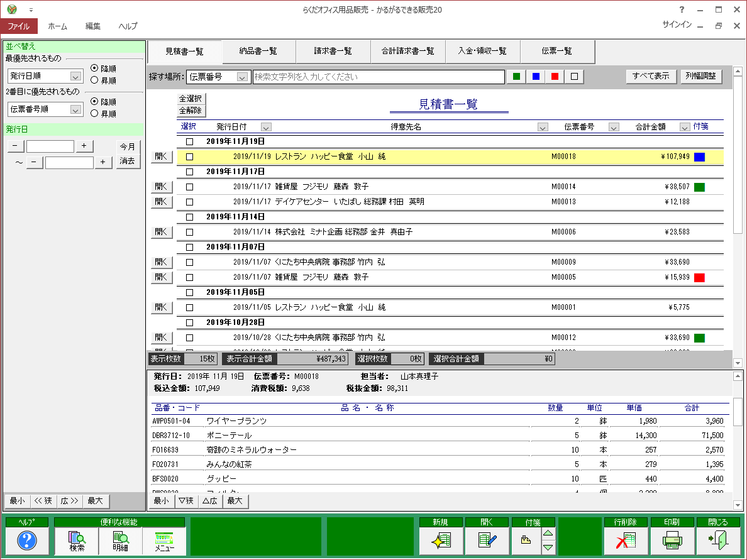Filter by blue sticky note color
Image resolution: width=747 pixels, height=560 pixels.
536,76
